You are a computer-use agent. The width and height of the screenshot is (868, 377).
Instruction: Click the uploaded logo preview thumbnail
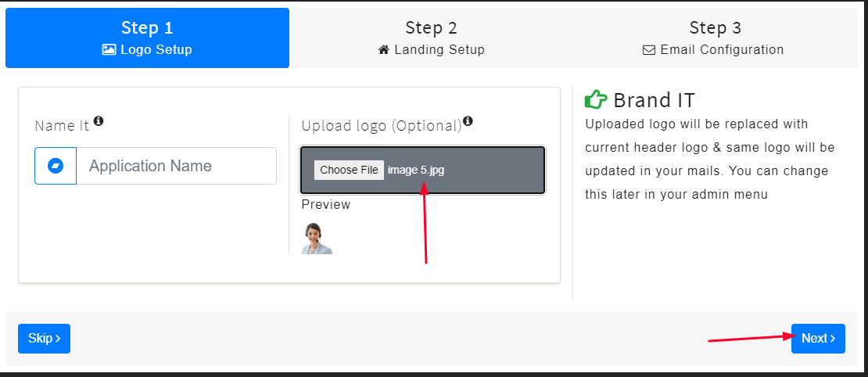[x=317, y=238]
